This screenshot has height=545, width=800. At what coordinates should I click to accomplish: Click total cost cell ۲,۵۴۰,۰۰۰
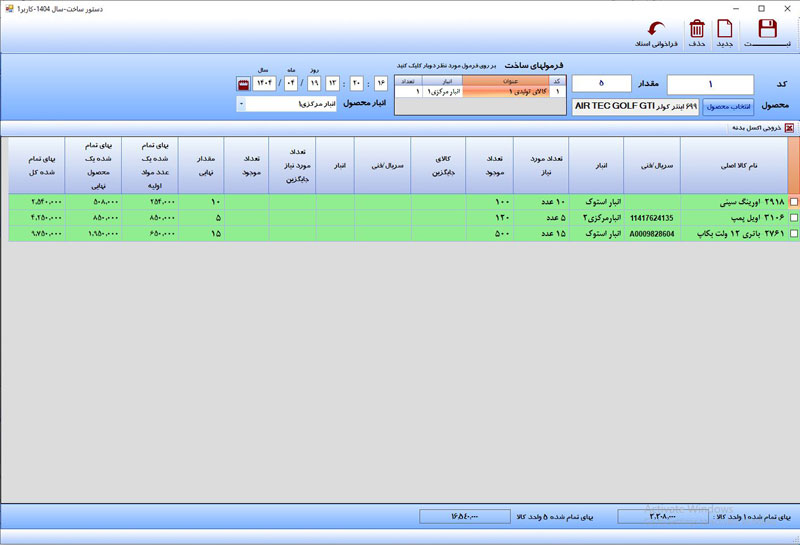point(37,202)
